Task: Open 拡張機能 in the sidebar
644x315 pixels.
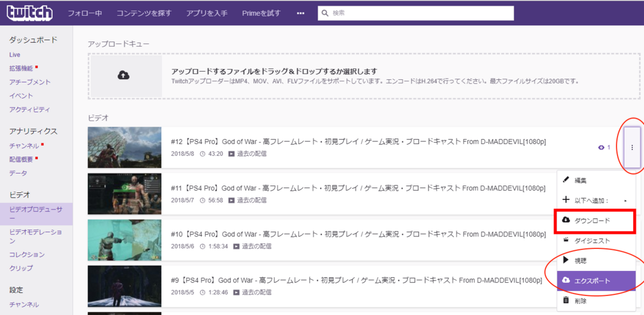Action: 21,69
